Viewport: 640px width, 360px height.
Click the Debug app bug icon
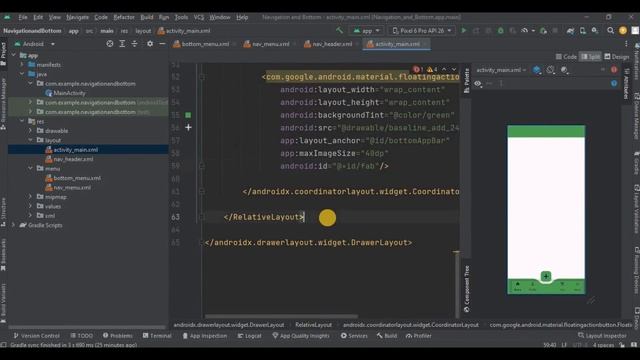[500, 31]
